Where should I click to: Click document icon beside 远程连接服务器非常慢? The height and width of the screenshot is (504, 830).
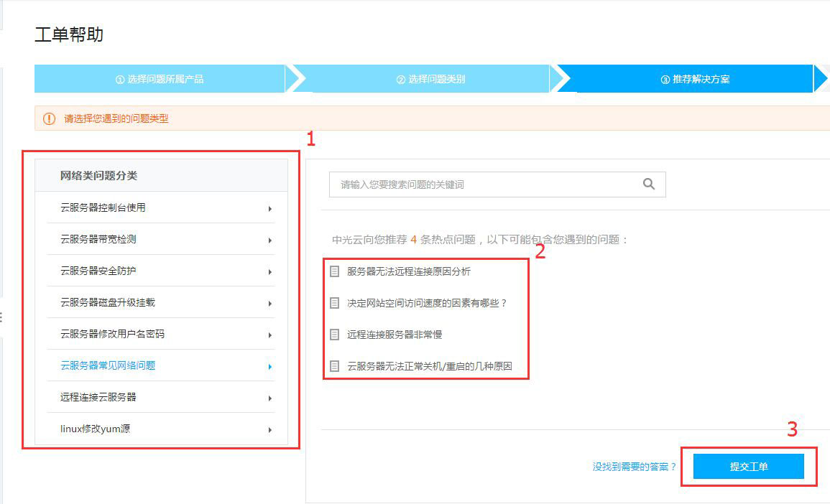(x=334, y=335)
